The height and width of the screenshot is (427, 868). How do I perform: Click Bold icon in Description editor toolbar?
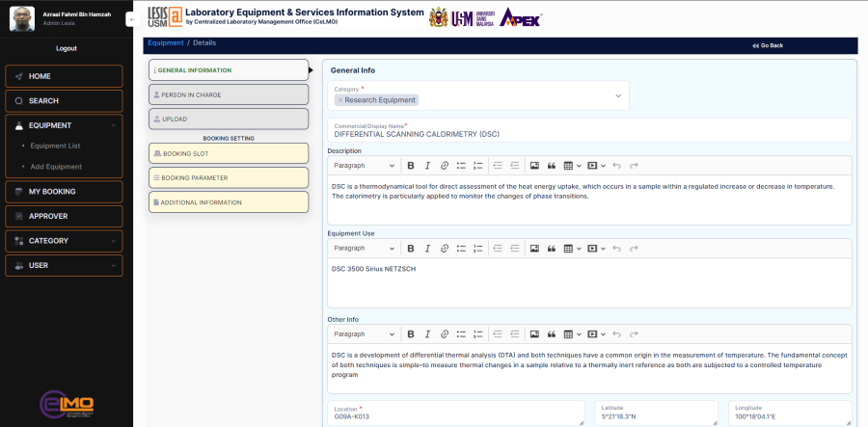411,166
